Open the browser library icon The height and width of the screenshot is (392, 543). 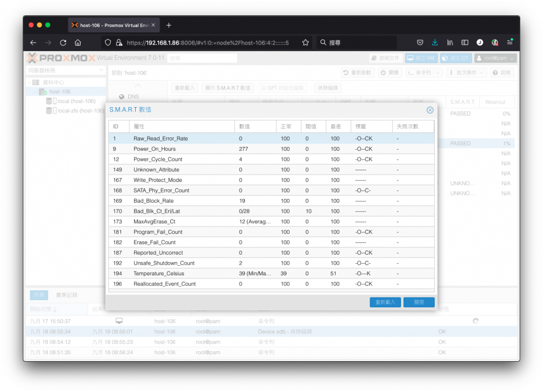[x=450, y=42]
